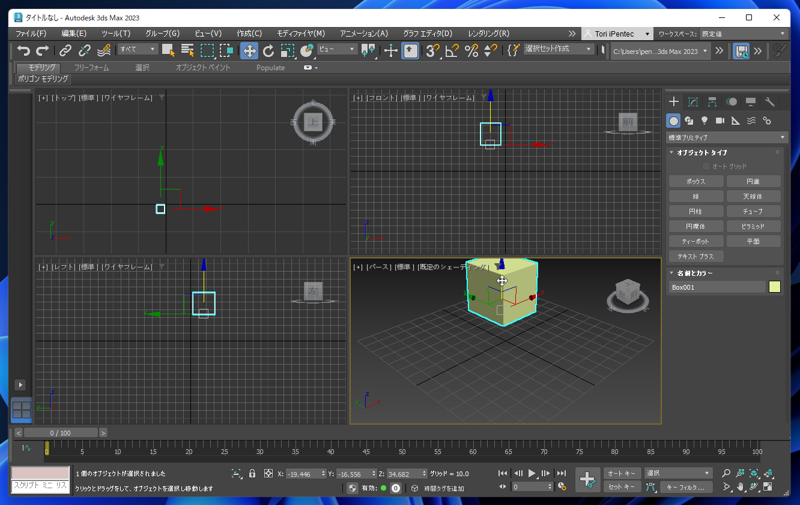This screenshot has height=505, width=800.
Task: Open the ビュー reference coordinate dropdown
Action: pyautogui.click(x=337, y=49)
